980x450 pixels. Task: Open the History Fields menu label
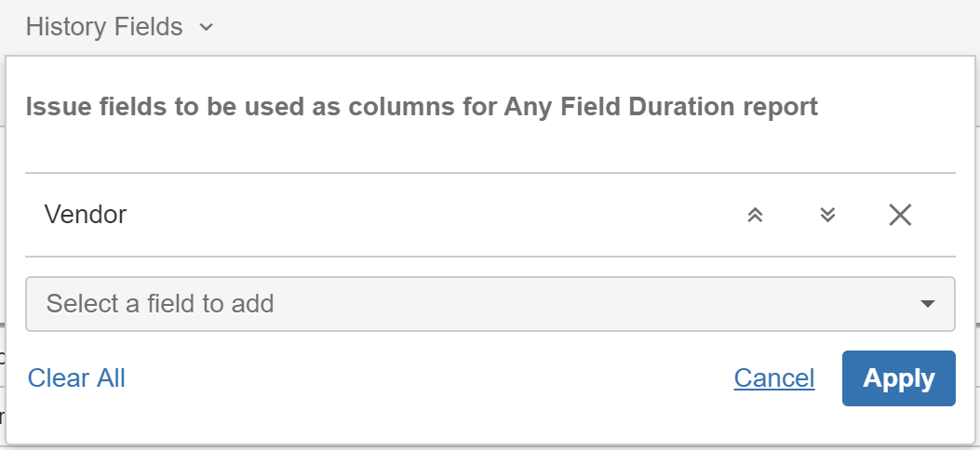(x=104, y=27)
